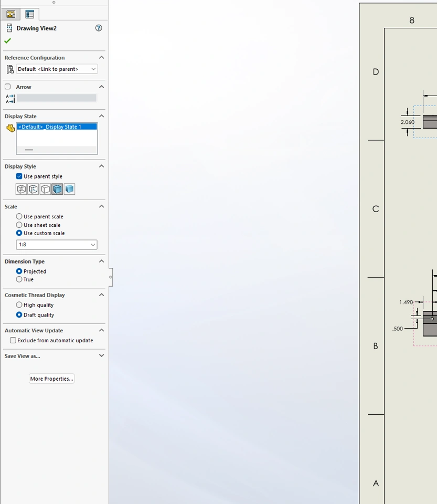Open the Default Link to parent dropdown
Viewport: 437px width, 504px height.
click(57, 69)
